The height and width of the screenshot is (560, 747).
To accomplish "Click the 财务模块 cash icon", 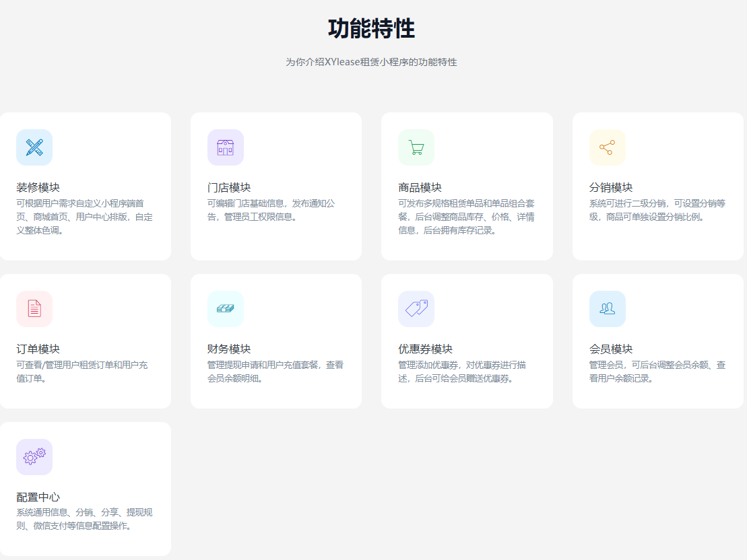I will (x=226, y=308).
